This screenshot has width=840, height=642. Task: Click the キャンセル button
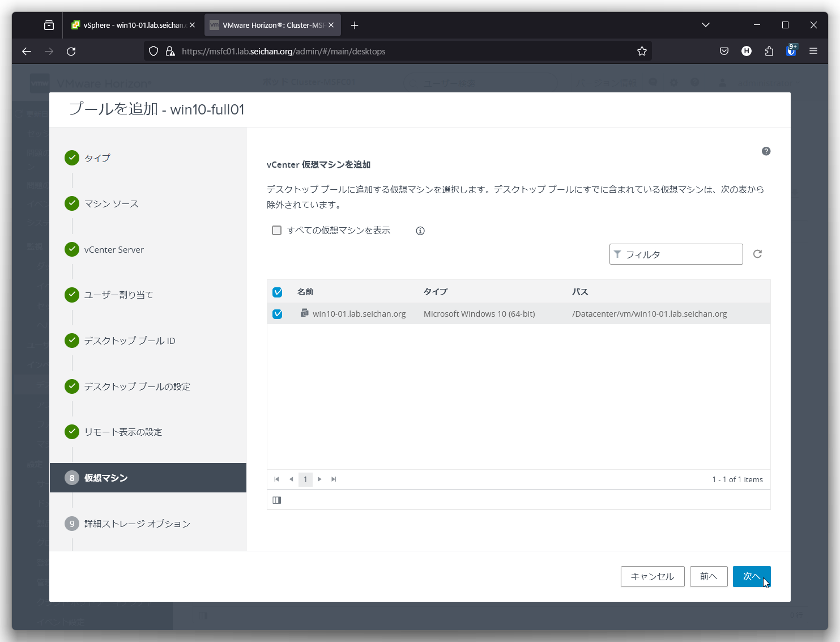click(653, 576)
